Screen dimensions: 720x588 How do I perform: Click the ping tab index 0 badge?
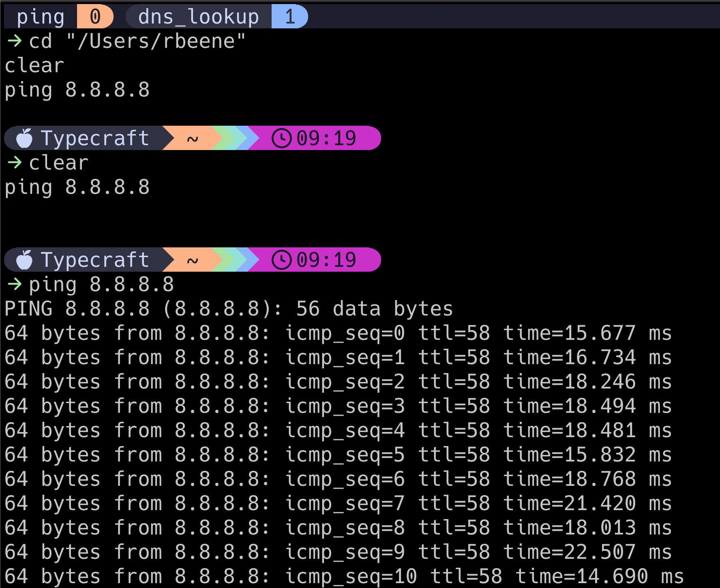pos(95,17)
